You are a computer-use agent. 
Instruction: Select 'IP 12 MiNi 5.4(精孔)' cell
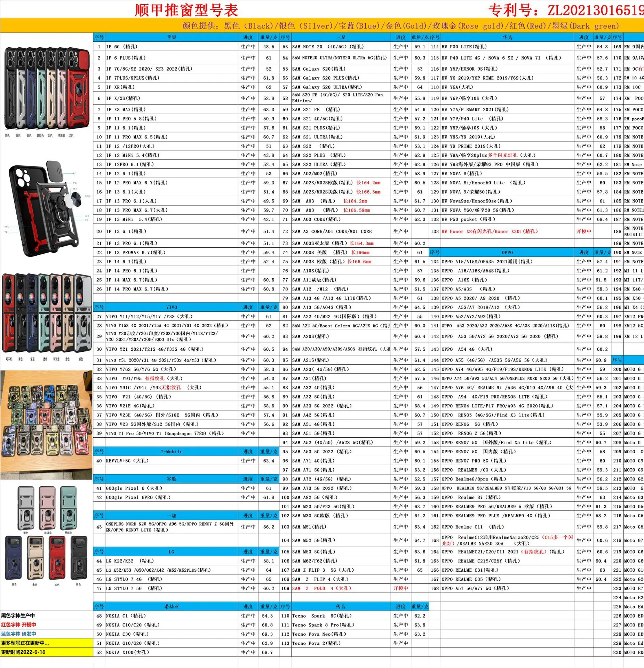pyautogui.click(x=172, y=155)
